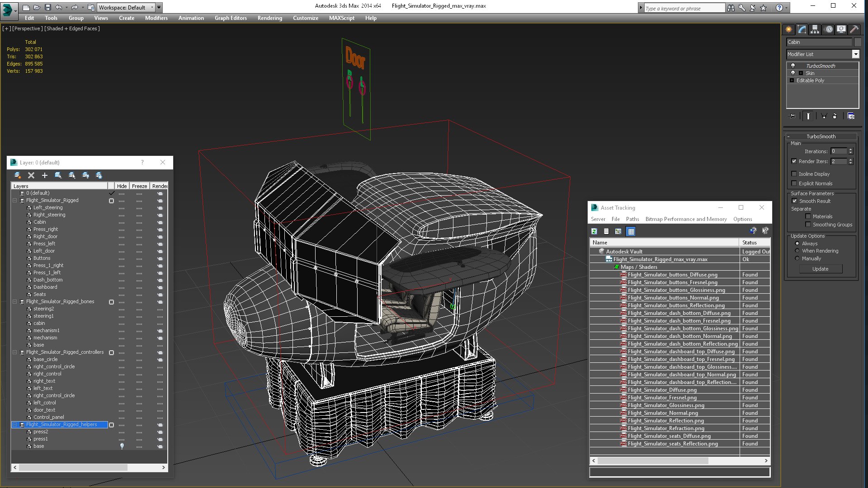Collapse Flight_Simulator_Rigged_controllers layer

tap(14, 352)
